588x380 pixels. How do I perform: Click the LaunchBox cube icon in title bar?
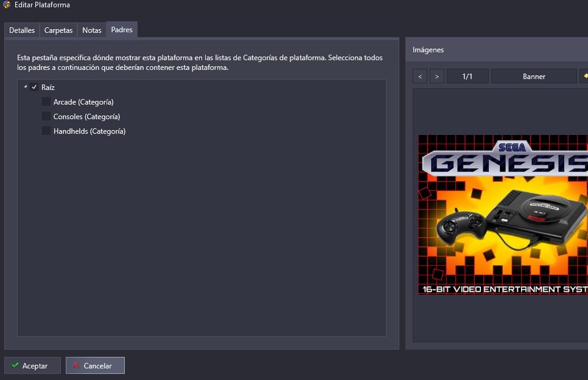point(6,4)
